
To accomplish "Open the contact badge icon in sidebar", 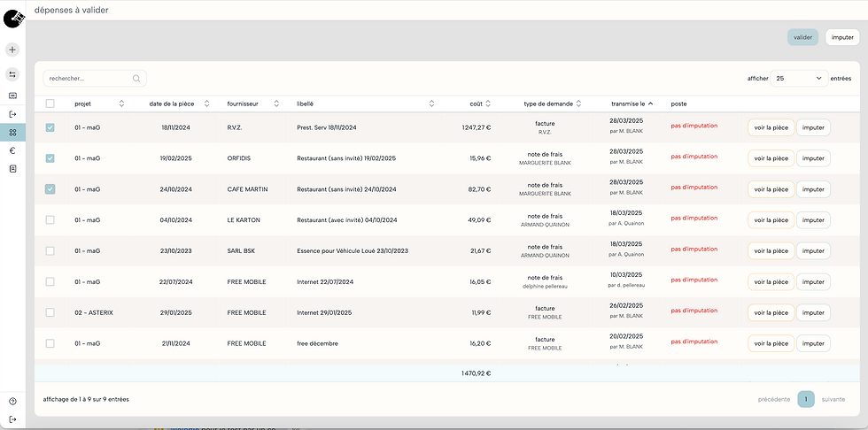I will tap(12, 169).
